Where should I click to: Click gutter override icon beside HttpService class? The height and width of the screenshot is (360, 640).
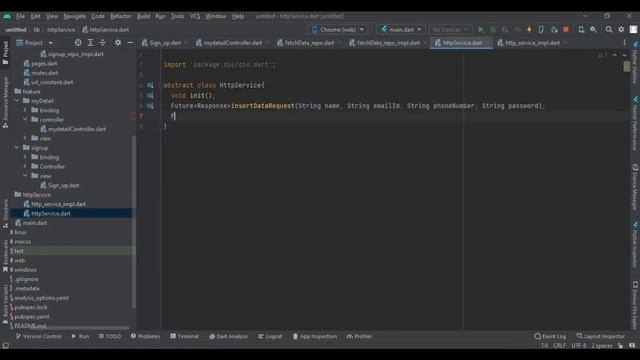pos(150,85)
